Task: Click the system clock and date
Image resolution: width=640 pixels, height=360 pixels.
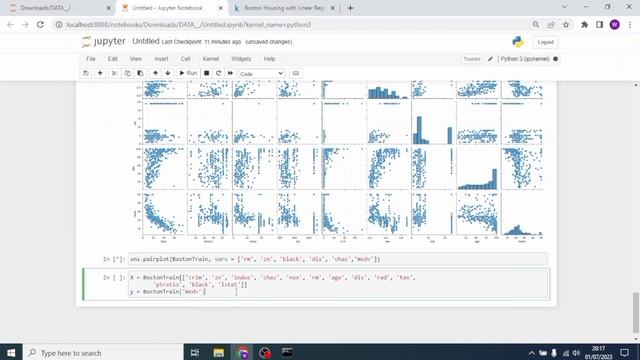Action: point(598,353)
